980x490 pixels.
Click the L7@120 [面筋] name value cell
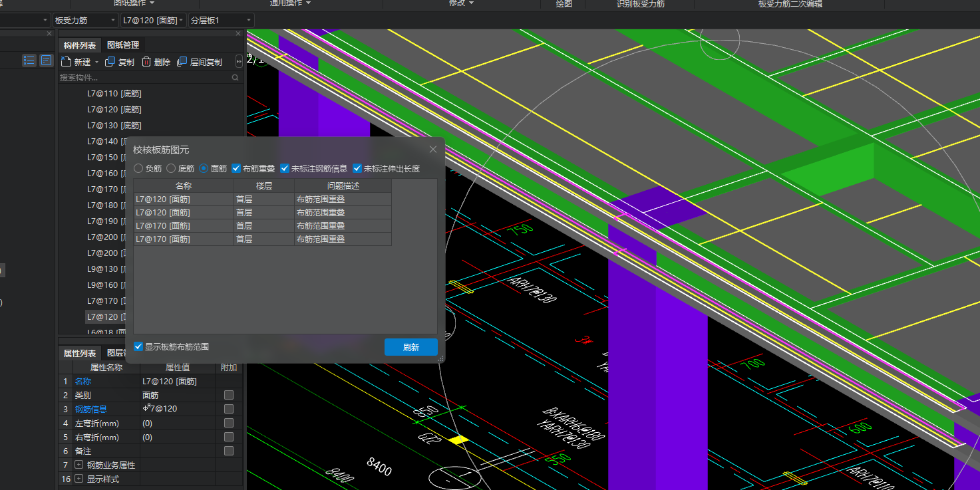coord(178,382)
